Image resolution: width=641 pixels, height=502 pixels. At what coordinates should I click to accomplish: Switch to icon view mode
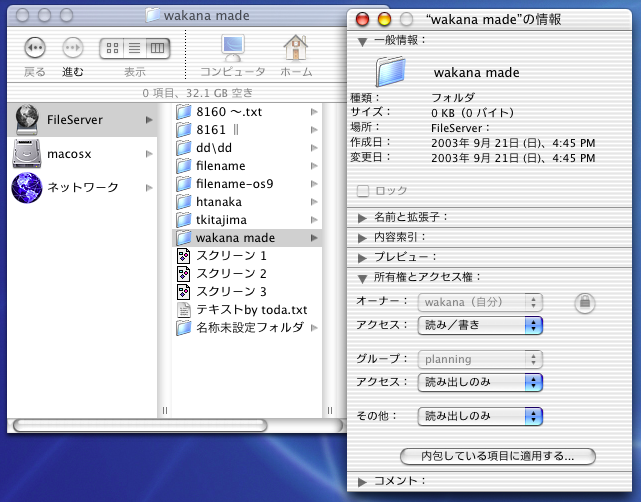112,48
